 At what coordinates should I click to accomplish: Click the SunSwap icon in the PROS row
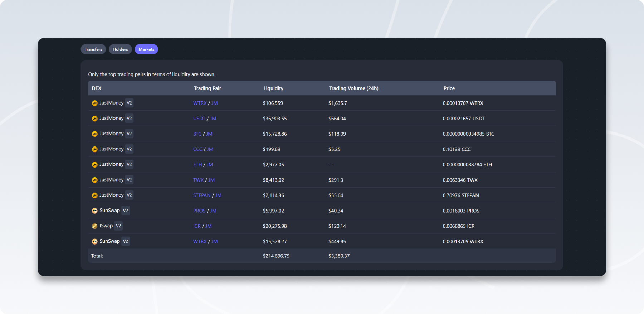pyautogui.click(x=94, y=211)
